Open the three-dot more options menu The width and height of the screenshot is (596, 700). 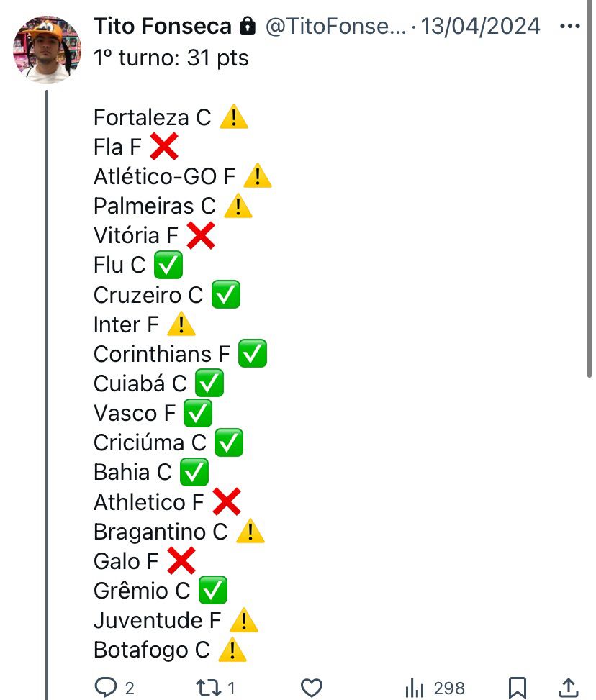click(x=569, y=26)
